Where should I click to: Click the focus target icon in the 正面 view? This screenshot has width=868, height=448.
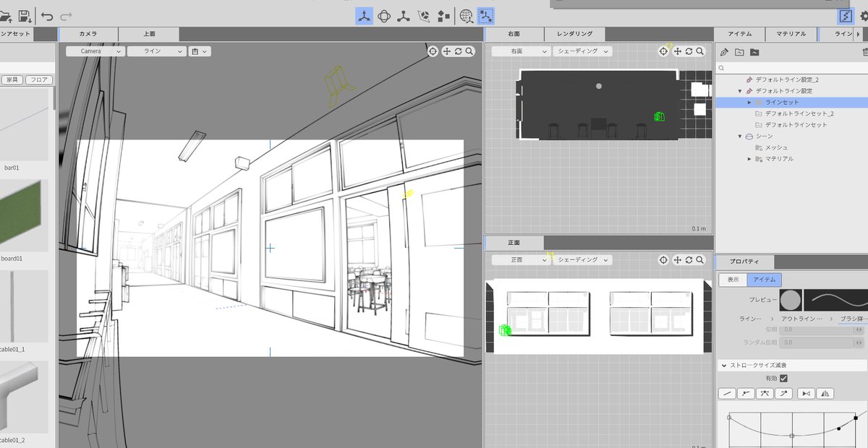click(x=663, y=259)
